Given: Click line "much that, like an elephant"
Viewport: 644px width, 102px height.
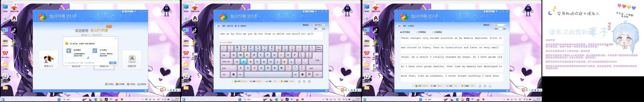Looking at the screenshot, I should [x=452, y=77].
